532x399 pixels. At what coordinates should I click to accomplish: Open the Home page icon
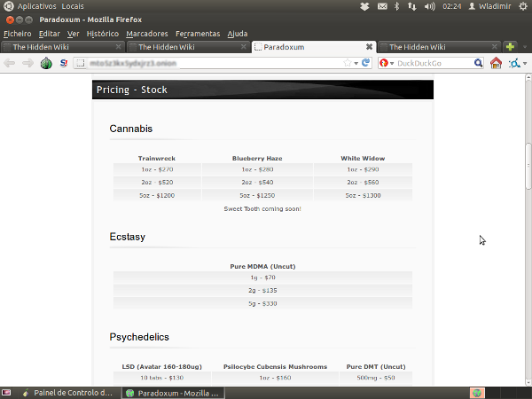point(496,63)
